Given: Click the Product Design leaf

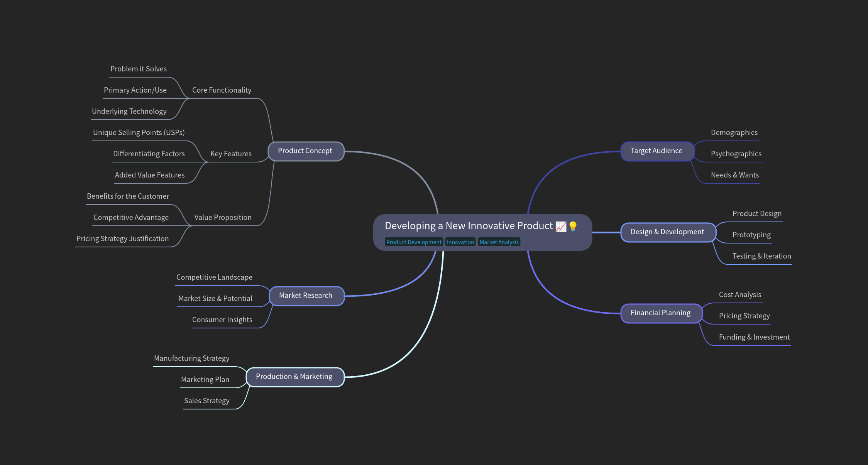Looking at the screenshot, I should click(x=757, y=214).
